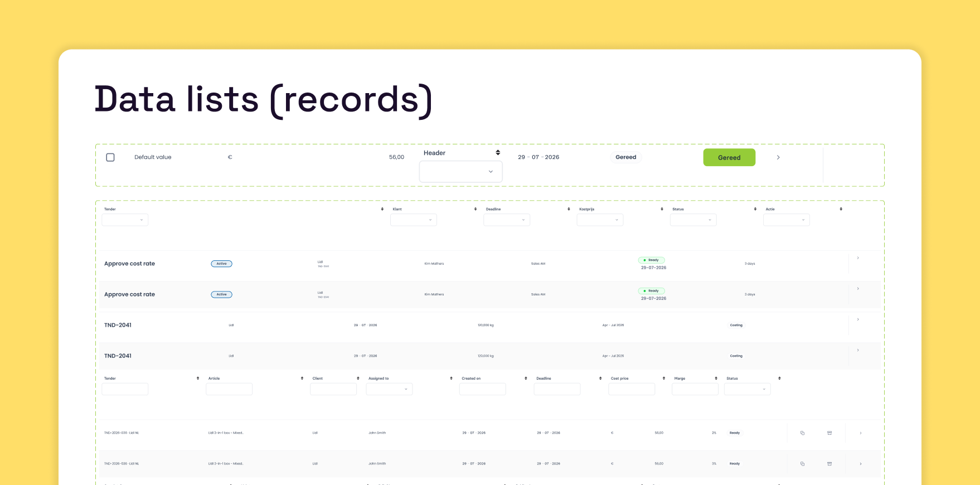Copy the record in the 2% Marge row
The image size is (980, 485).
point(802,433)
